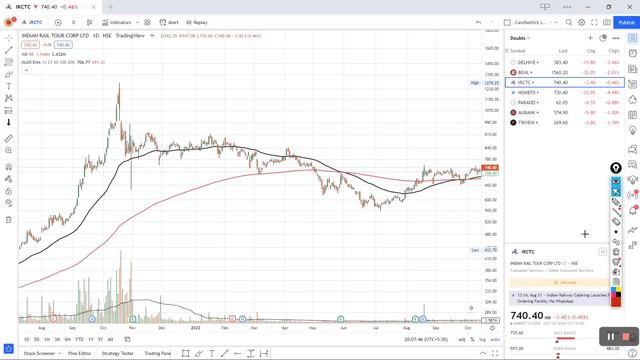Switch to the 1D range
The image size is (640, 360).
pyautogui.click(x=27, y=339)
